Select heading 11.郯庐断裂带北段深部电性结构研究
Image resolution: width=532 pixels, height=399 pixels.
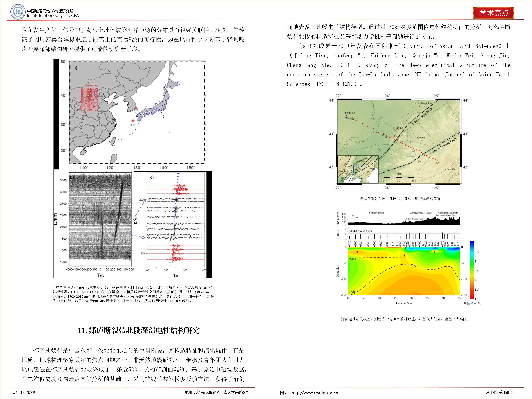click(x=139, y=330)
